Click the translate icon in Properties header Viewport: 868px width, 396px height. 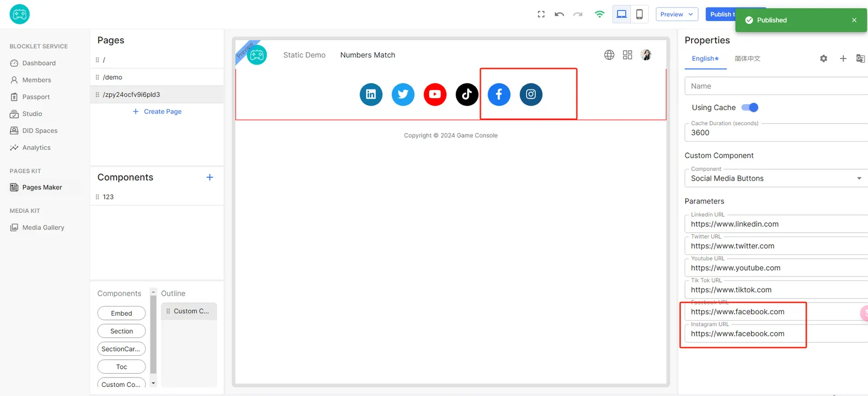pyautogui.click(x=860, y=59)
